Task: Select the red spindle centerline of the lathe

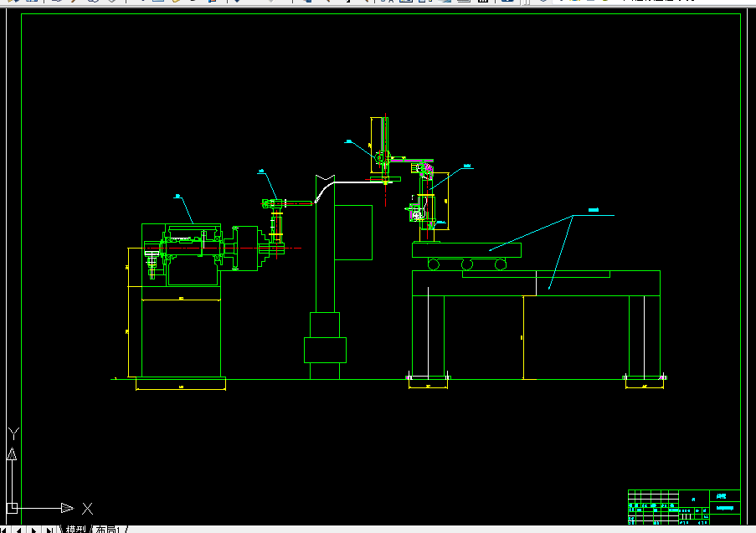Action: [x=223, y=249]
